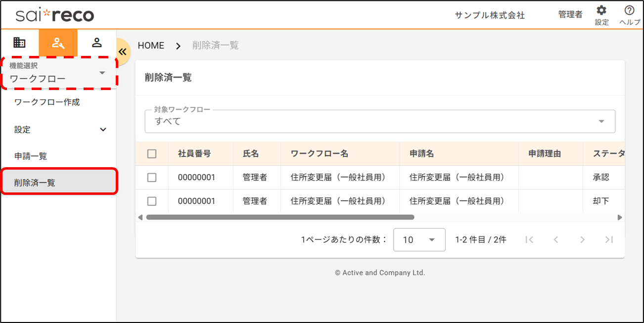Open the 機能選択 ワークフロー dropdown

point(58,74)
